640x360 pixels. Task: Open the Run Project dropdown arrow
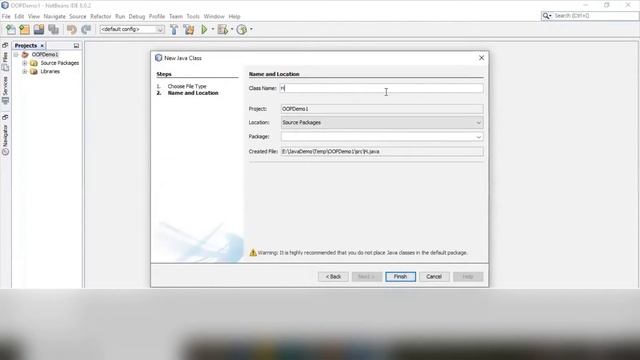pos(212,29)
